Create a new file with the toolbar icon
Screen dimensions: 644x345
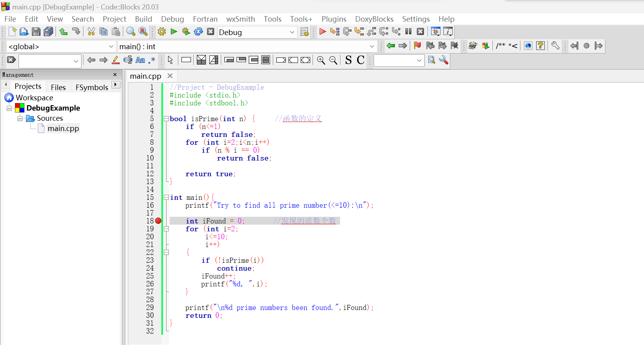coord(12,32)
